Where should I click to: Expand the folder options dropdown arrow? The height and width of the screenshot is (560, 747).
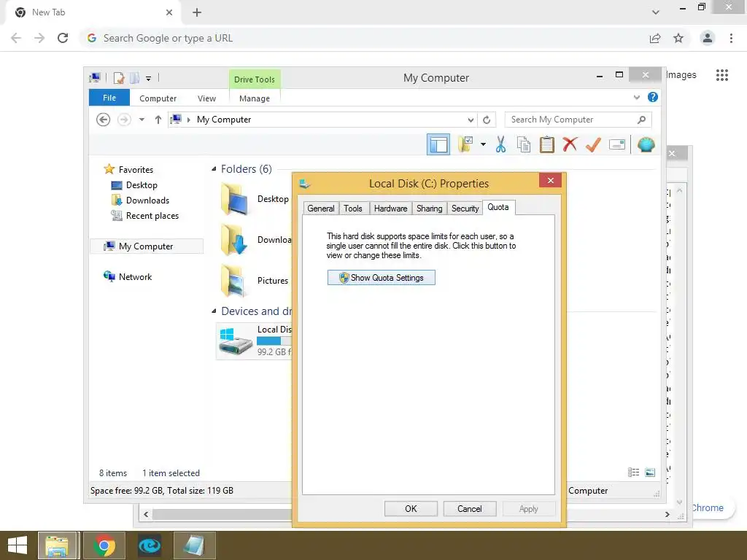coord(483,144)
